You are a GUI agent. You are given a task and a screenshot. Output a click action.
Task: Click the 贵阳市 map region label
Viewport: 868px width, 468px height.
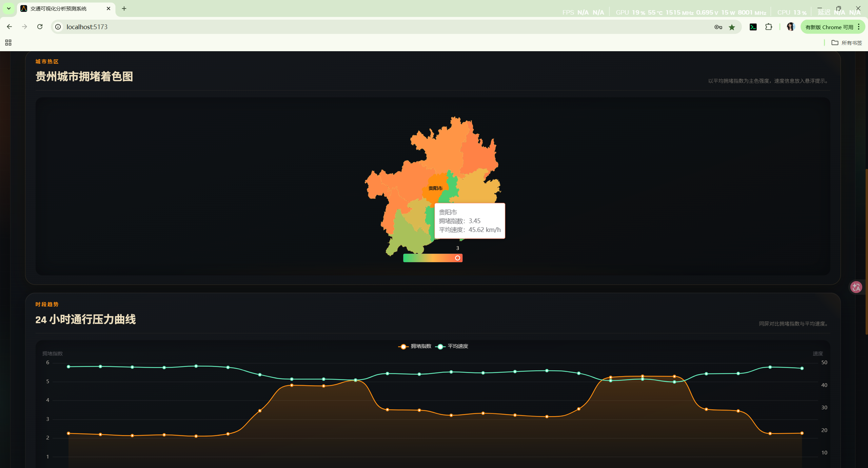[435, 188]
